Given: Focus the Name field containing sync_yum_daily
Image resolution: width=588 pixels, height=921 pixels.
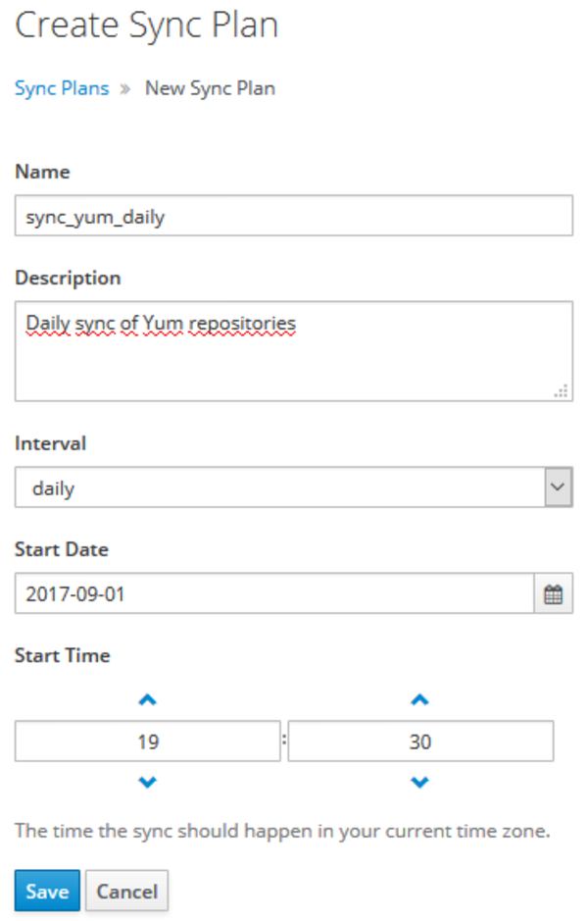Looking at the screenshot, I should pos(294,217).
